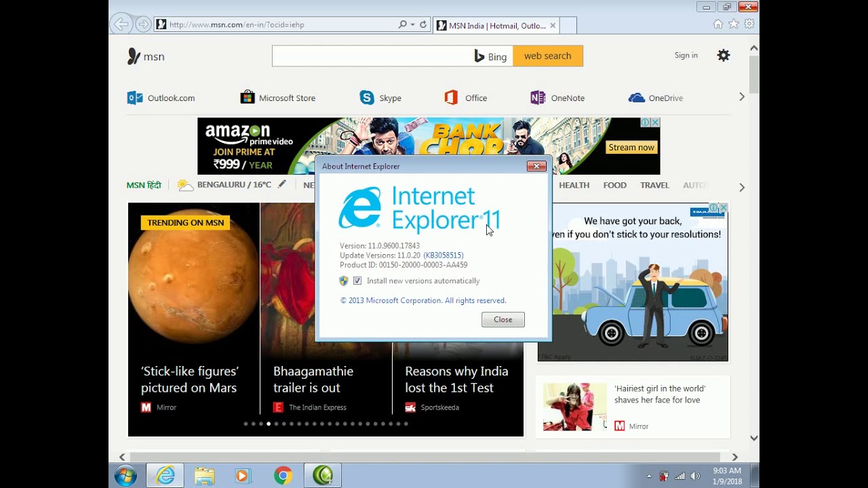Open OneNote shortcut
Screen dimensions: 868x488
[557, 98]
